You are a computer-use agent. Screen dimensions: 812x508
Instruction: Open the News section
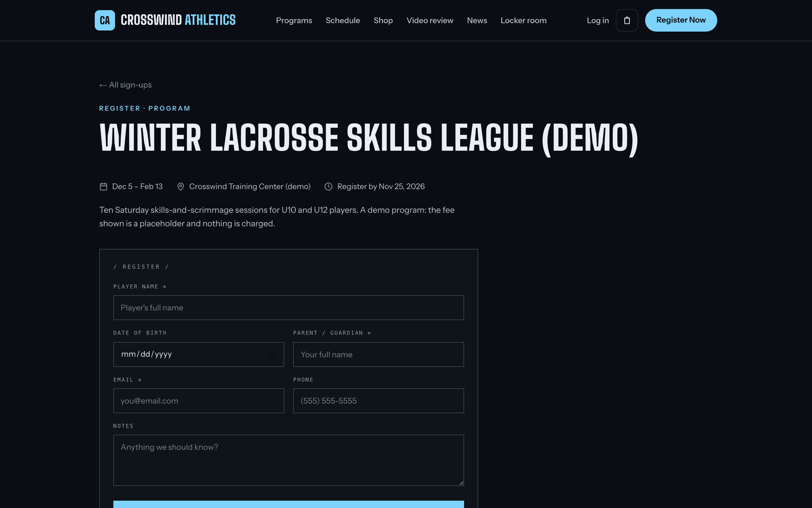click(x=477, y=21)
